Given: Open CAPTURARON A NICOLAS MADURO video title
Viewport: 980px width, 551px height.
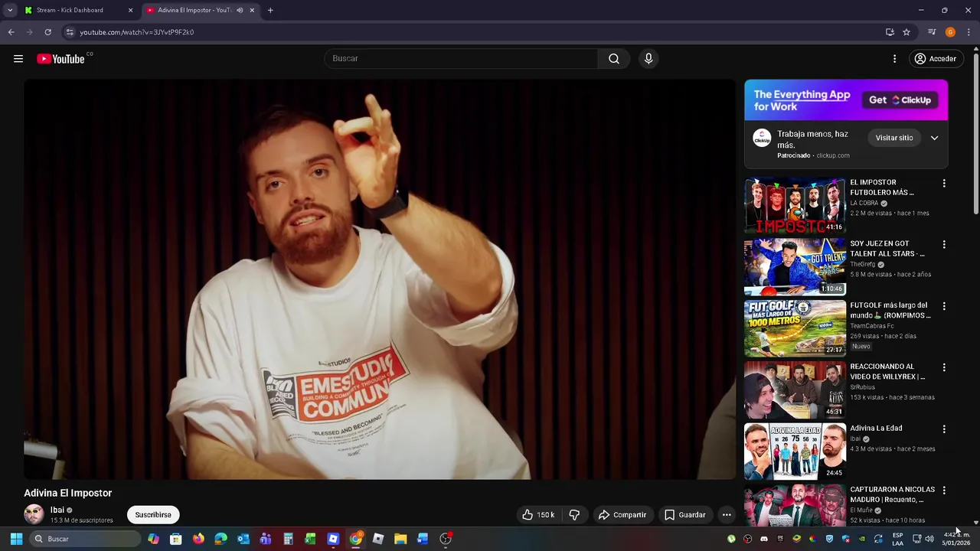Looking at the screenshot, I should coord(892,494).
